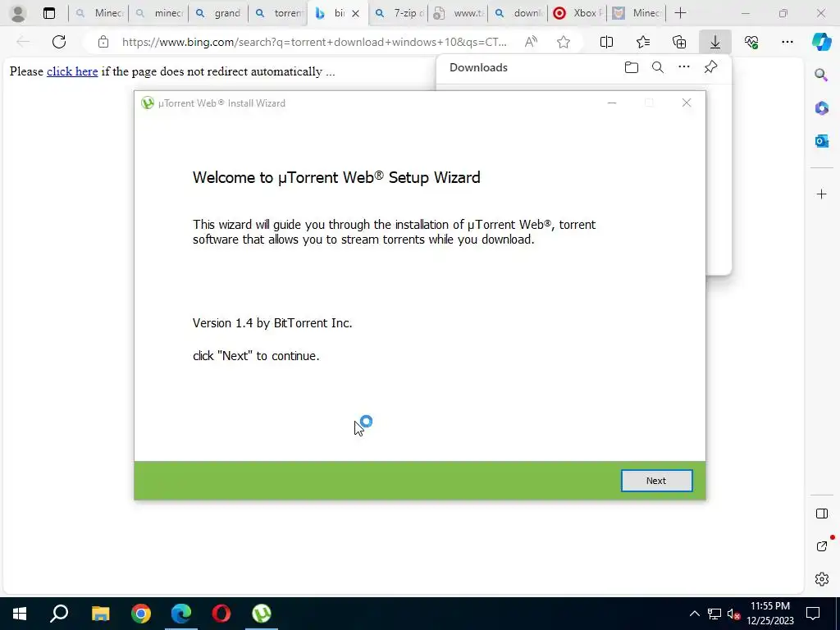The width and height of the screenshot is (840, 630).
Task: Activate the Read aloud icon
Action: (531, 42)
